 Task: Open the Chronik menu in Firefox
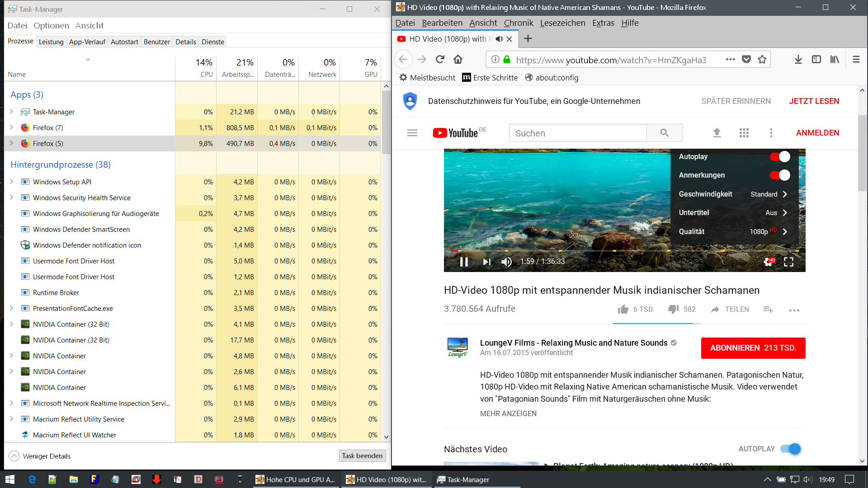[x=519, y=23]
